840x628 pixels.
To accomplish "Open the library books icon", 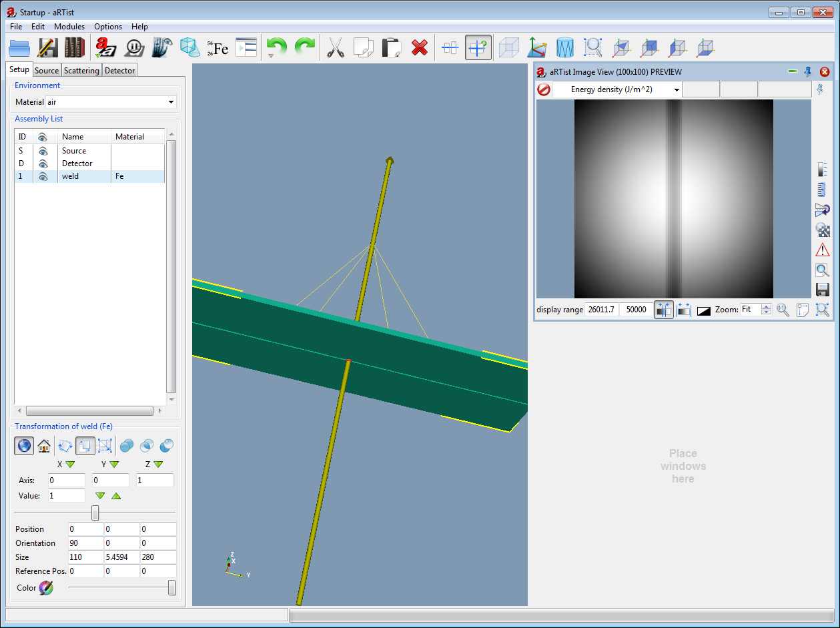I will [75, 47].
